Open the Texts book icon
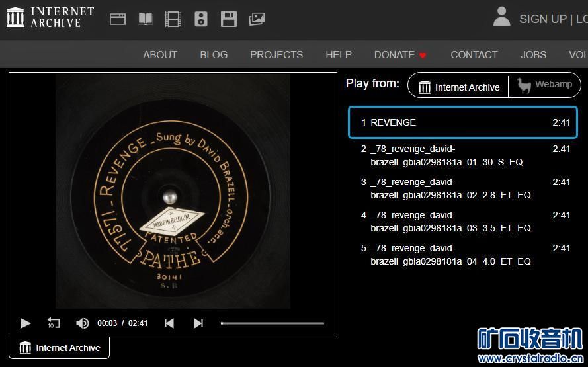 coord(146,19)
